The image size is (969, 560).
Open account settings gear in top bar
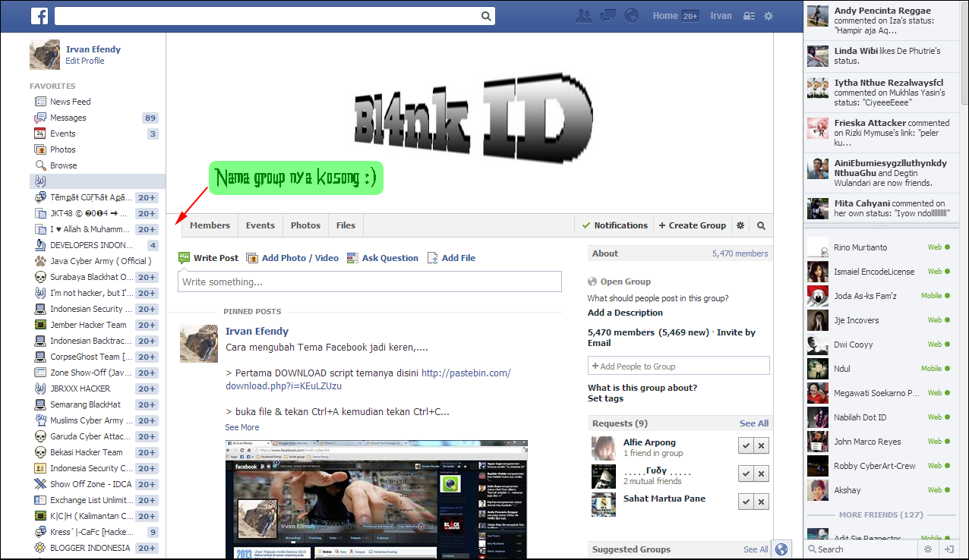[x=768, y=16]
